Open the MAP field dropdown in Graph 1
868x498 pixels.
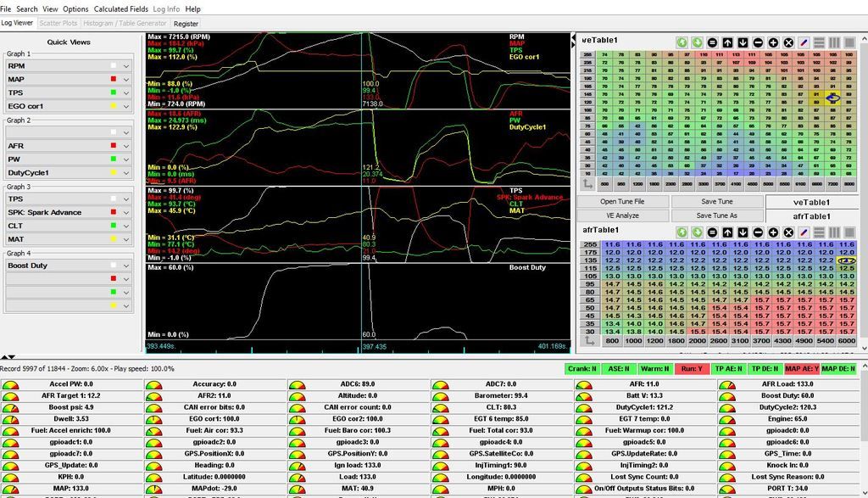click(x=126, y=79)
